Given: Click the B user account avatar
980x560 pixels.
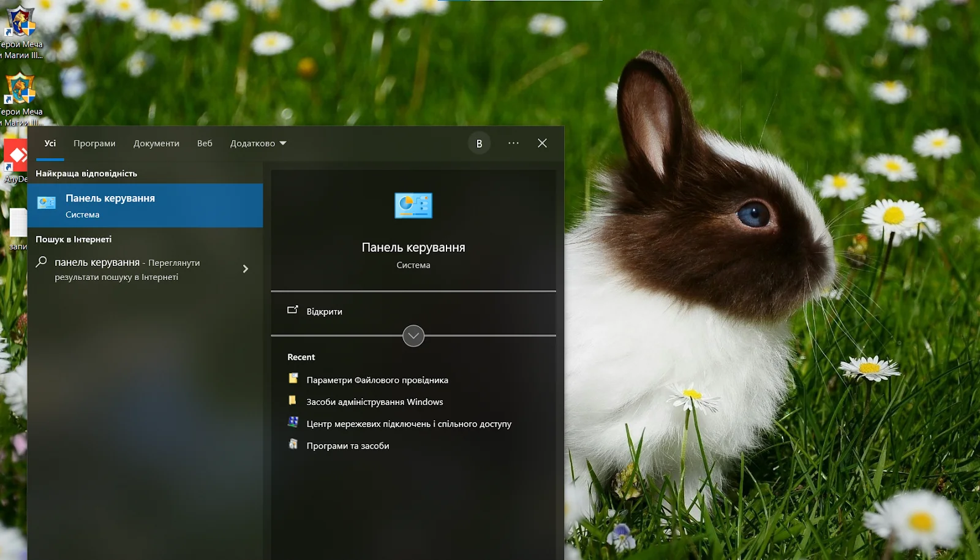Looking at the screenshot, I should [x=479, y=143].
